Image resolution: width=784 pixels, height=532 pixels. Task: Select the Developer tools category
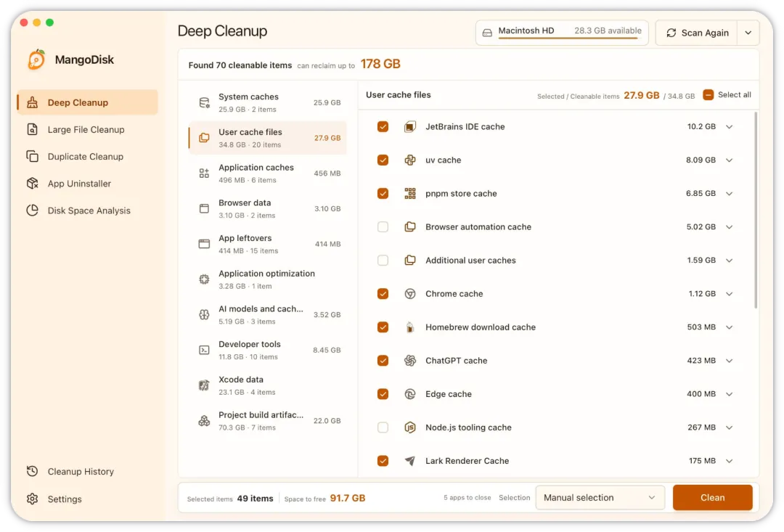[267, 350]
